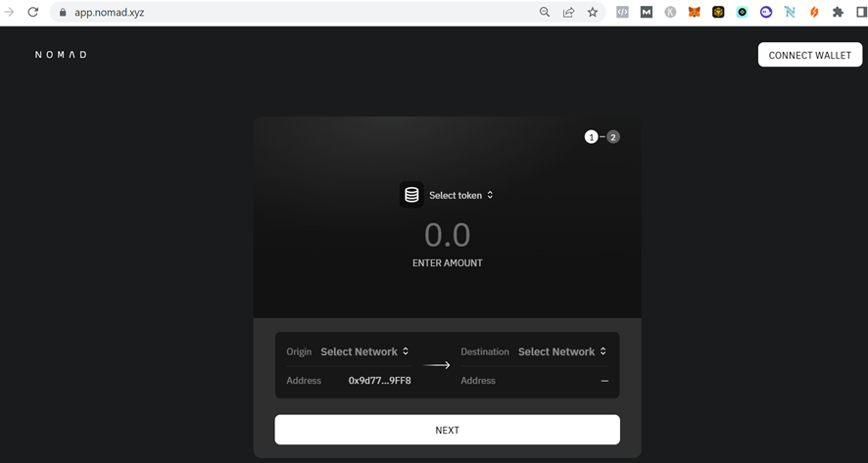The image size is (868, 463).
Task: Open the orange lightning bolt extension
Action: pos(814,12)
